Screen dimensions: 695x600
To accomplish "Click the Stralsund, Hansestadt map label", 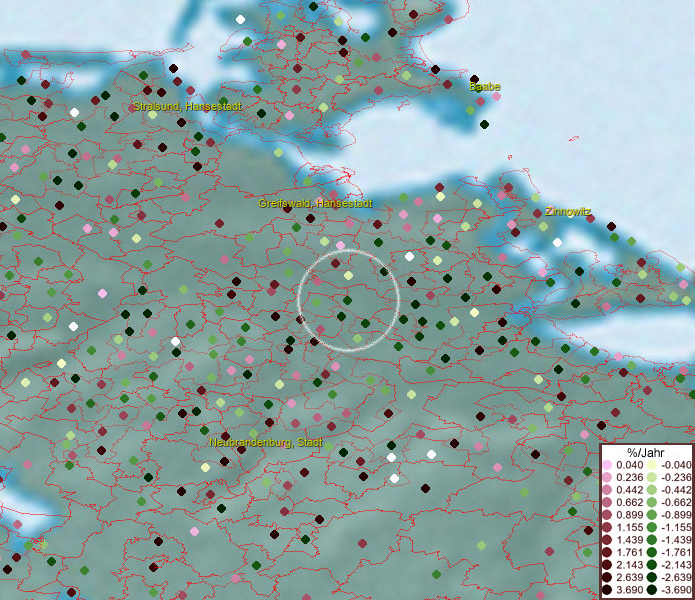I will (x=187, y=106).
